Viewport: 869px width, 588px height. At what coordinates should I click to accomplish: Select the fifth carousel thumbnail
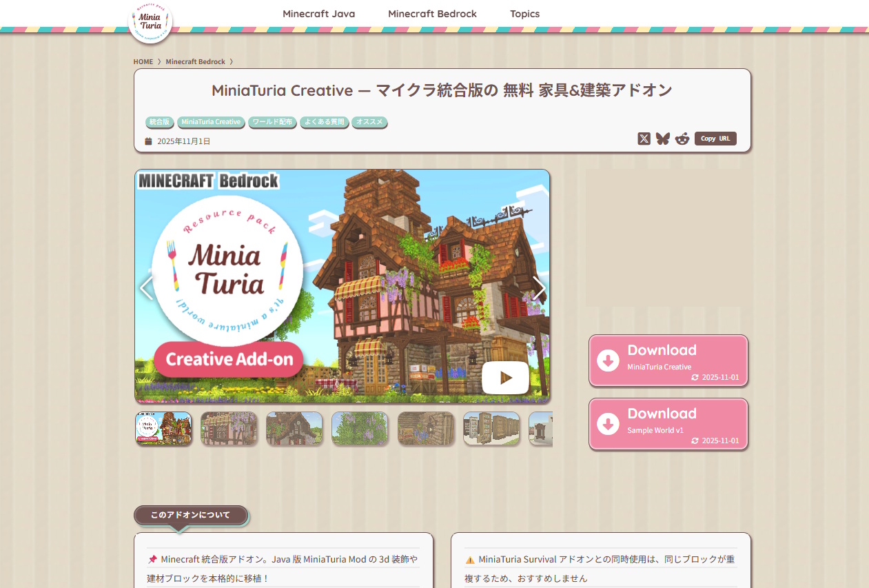(x=426, y=428)
